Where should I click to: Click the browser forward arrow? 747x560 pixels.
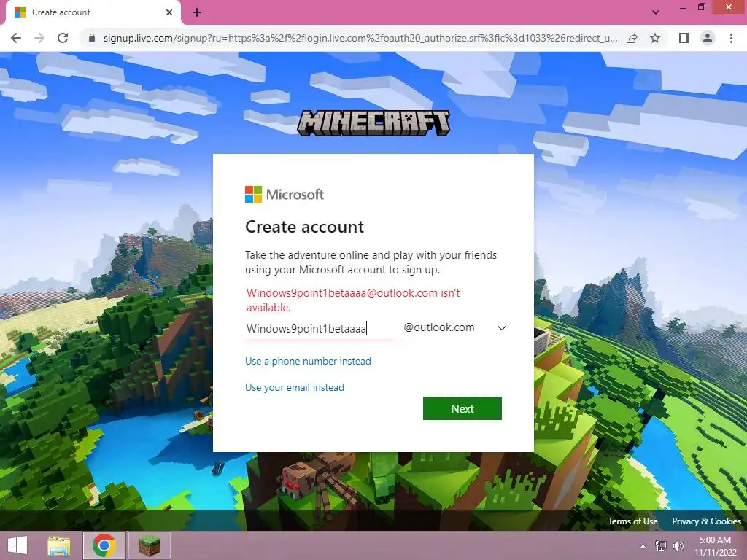pos(39,38)
